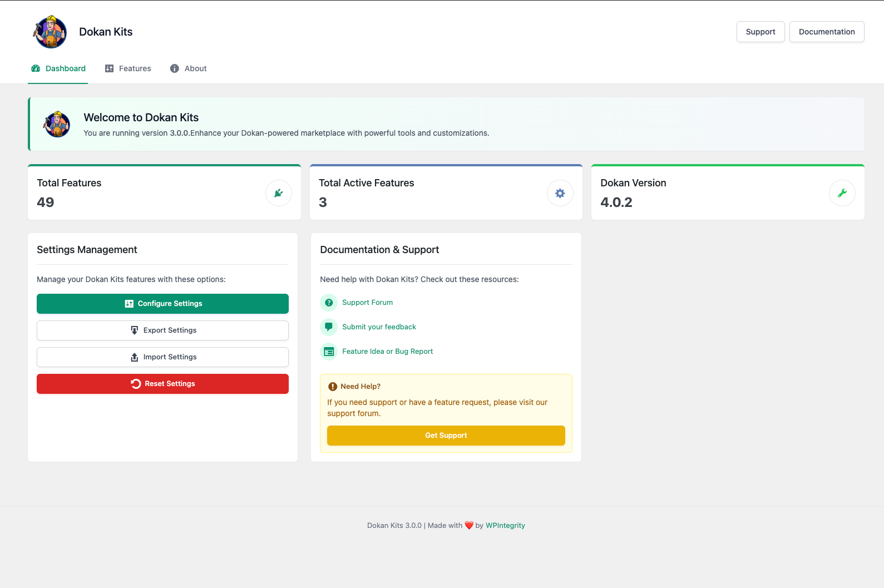
Task: Click the plug icon in Total Features card
Action: click(x=279, y=193)
